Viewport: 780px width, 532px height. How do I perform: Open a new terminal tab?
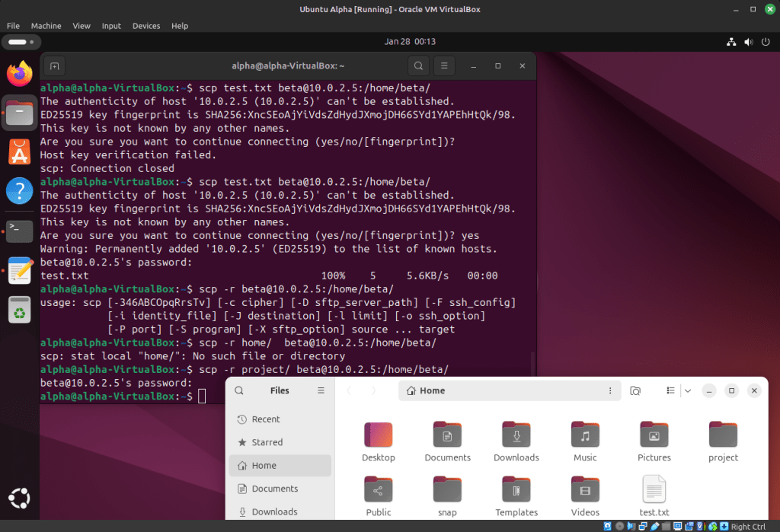click(x=55, y=66)
